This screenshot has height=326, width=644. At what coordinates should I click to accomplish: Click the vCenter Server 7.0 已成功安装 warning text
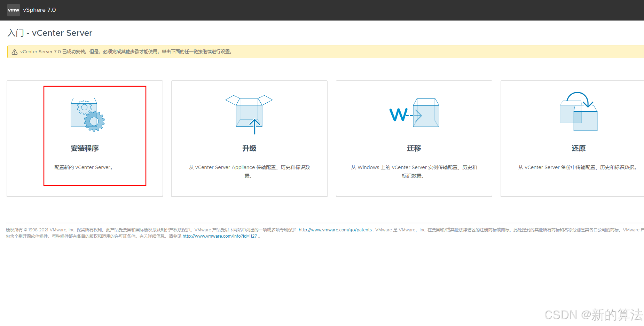coord(126,52)
